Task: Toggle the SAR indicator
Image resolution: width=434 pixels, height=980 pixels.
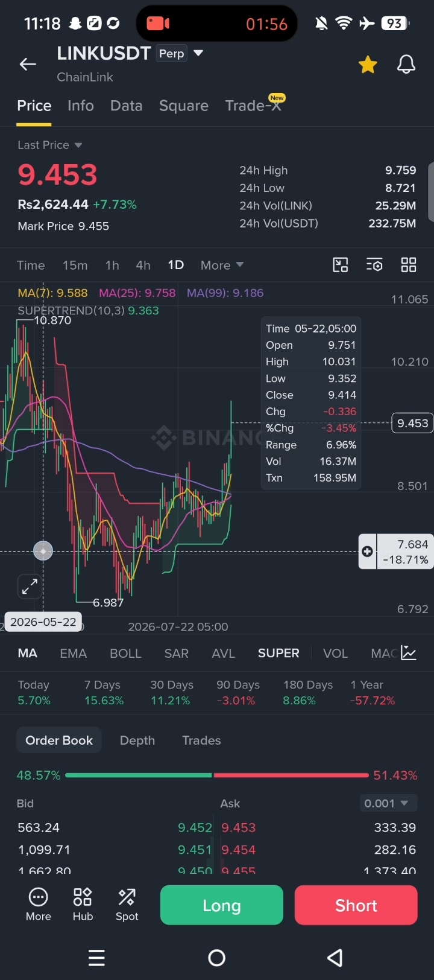Action: pyautogui.click(x=177, y=653)
